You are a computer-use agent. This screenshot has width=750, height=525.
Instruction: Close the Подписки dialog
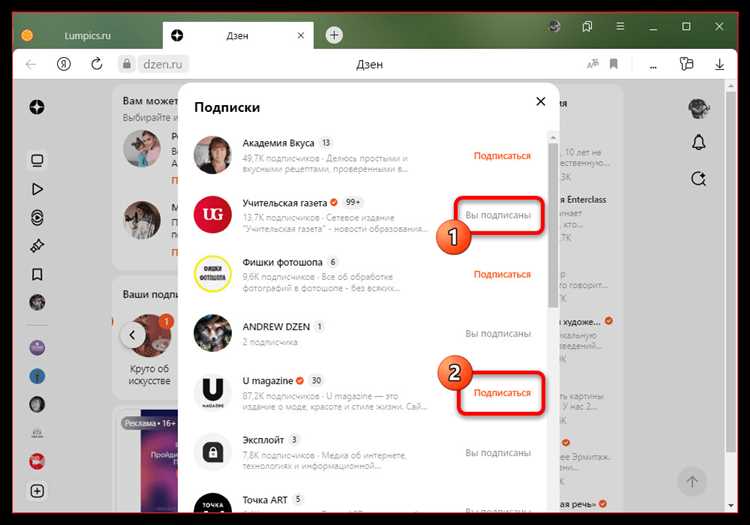tap(540, 101)
